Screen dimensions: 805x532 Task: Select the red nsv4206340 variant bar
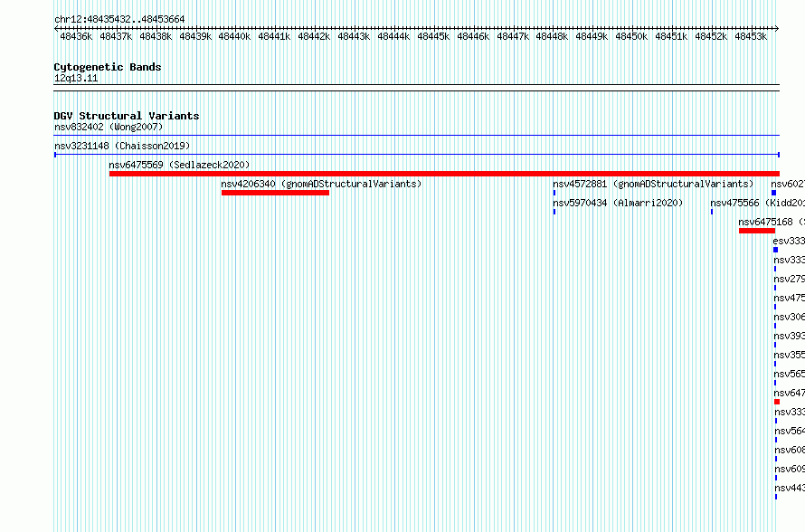pos(275,193)
